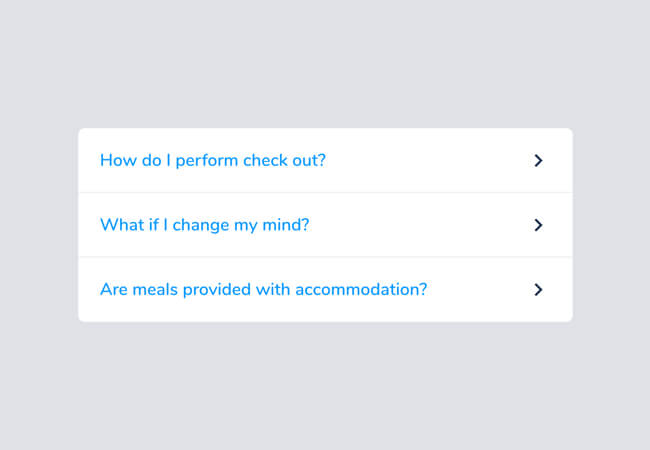Click the word 'change' in the middle question

click(201, 225)
